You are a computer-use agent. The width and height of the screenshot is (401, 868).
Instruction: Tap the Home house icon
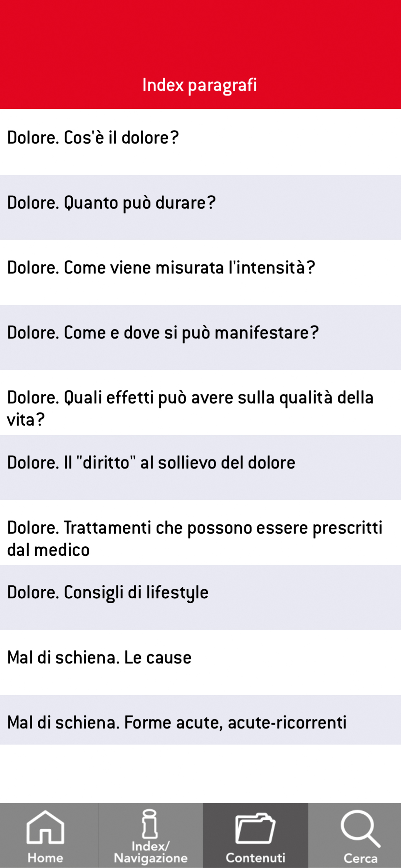click(x=45, y=827)
